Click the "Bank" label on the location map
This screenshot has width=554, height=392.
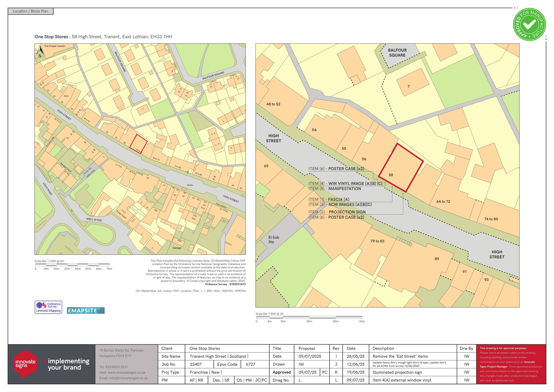[66, 96]
